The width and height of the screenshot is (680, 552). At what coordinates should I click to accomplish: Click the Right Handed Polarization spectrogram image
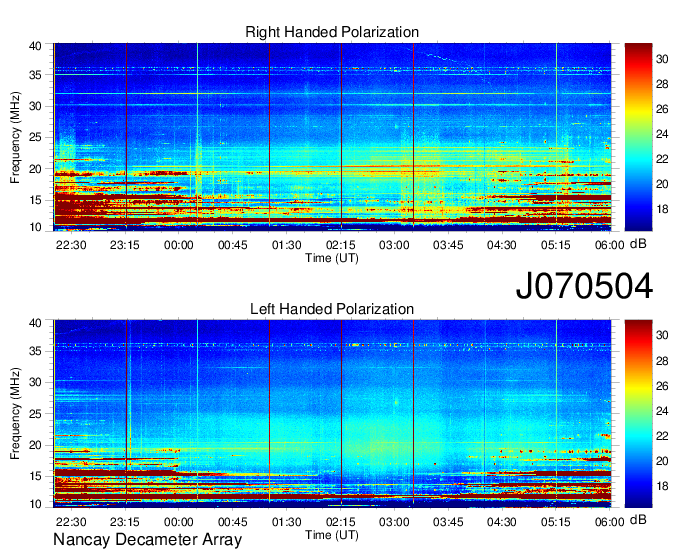[x=332, y=137]
